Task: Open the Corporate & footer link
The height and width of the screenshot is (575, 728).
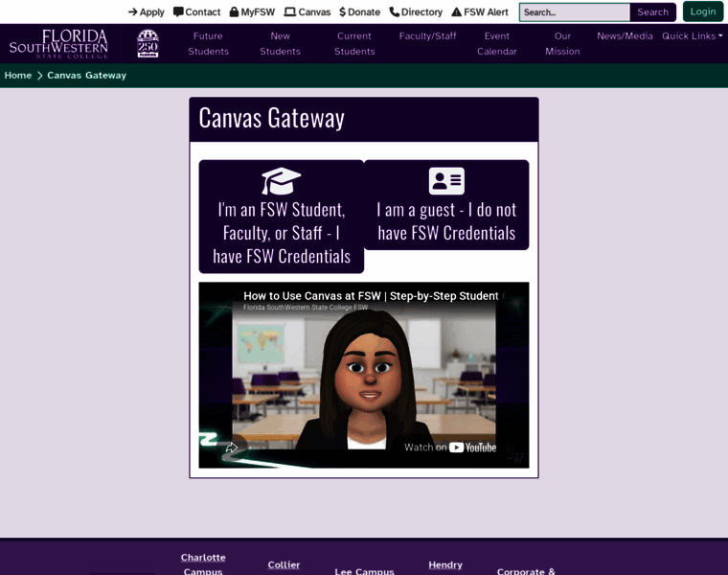Action: [526, 571]
